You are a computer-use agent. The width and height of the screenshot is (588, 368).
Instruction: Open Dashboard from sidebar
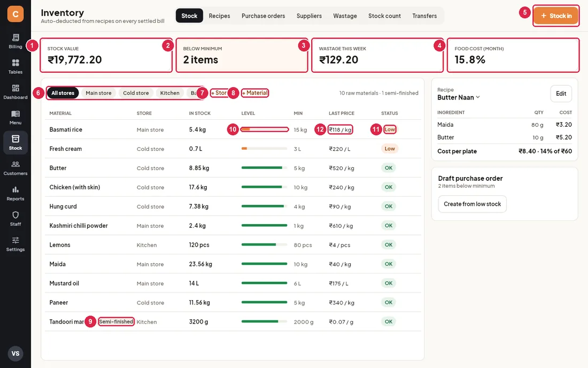click(16, 92)
